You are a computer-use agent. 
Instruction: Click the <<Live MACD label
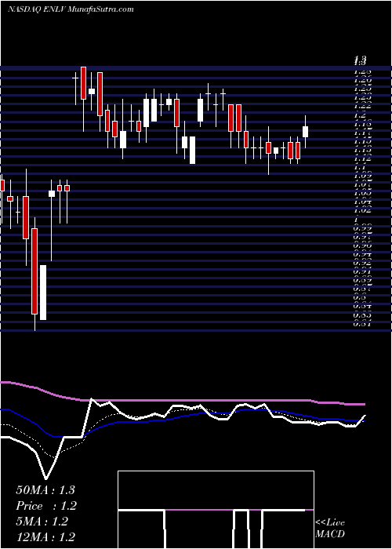coord(330,529)
